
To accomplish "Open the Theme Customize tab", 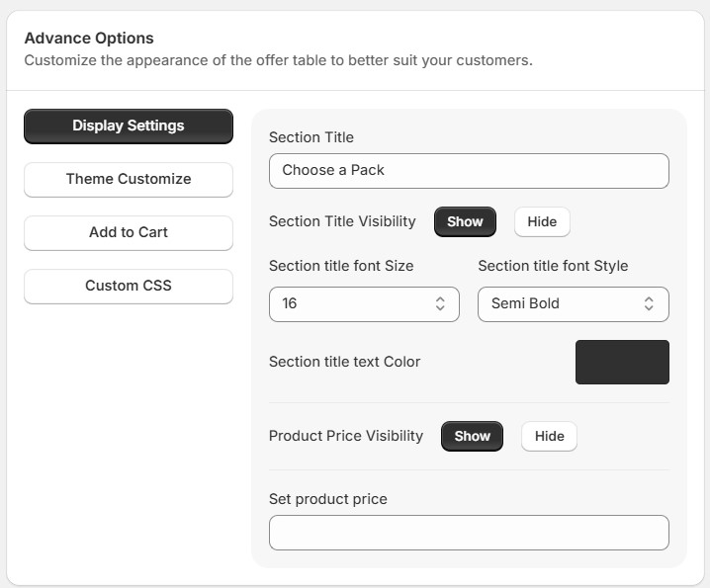I will point(129,179).
